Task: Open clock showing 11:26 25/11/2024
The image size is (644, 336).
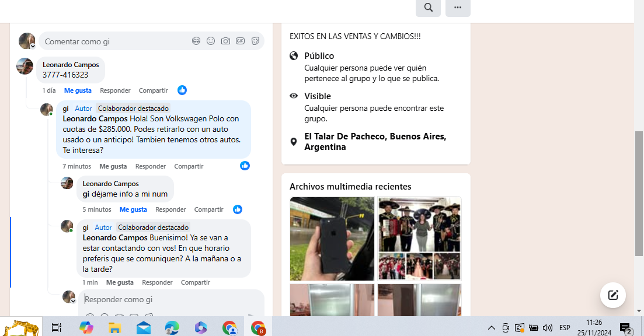Action: point(594,327)
